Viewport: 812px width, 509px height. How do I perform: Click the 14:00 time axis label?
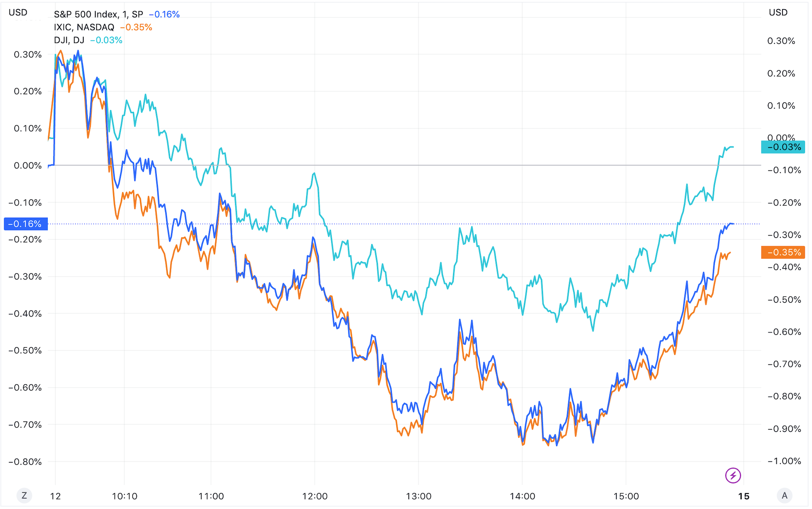tap(522, 496)
